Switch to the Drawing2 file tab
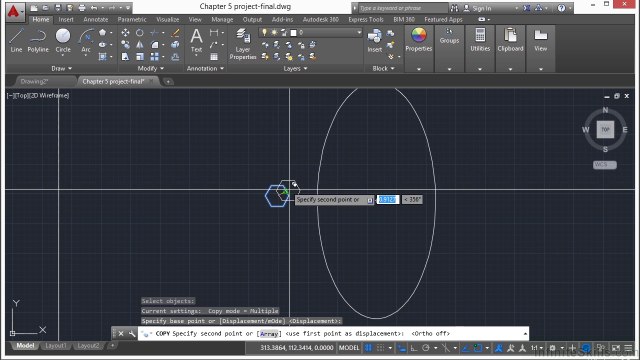 point(34,81)
